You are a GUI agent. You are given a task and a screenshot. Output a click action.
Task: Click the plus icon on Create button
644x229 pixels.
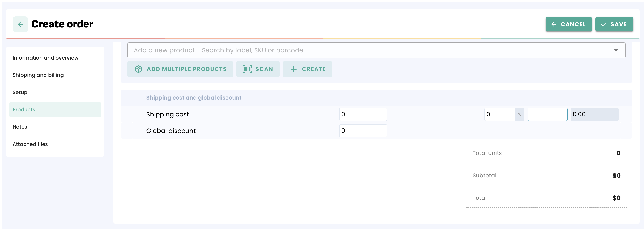click(294, 69)
